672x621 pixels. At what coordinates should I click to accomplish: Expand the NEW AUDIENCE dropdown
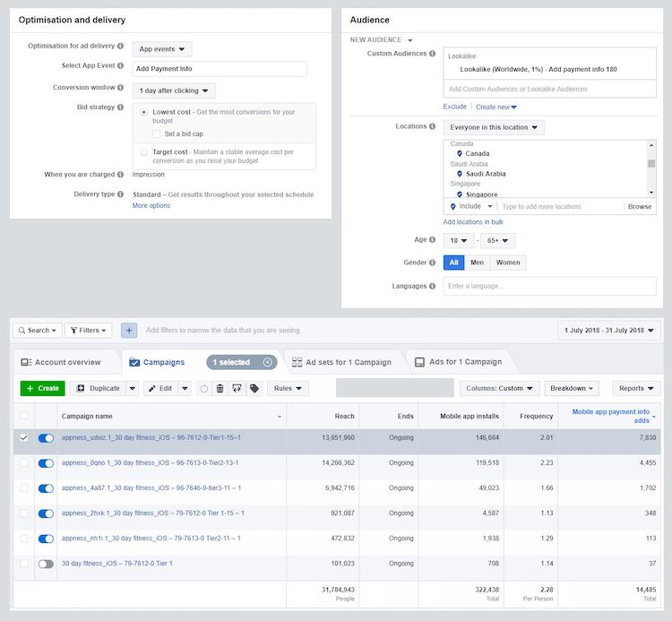pyautogui.click(x=381, y=39)
